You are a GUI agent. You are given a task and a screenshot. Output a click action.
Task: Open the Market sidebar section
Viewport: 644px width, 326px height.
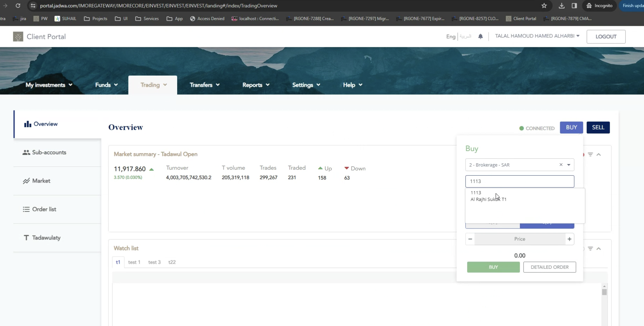(41, 181)
